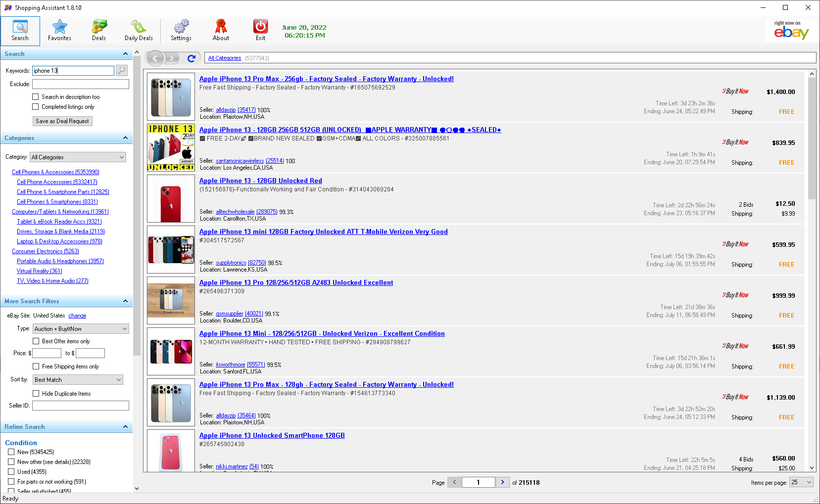
Task: Click the Seller ID field
Action: 81,406
